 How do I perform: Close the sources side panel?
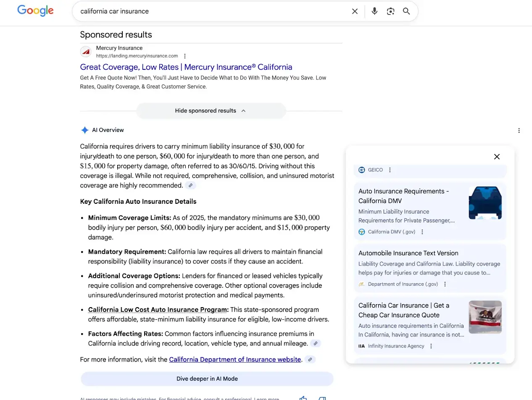point(497,157)
